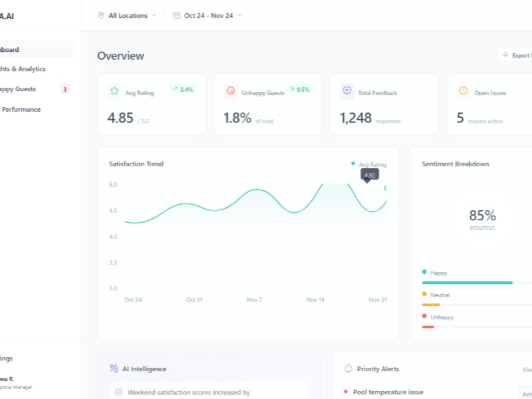The image size is (532, 399).
Task: Click the 4.92 tooltip on trend chart
Action: tap(370, 175)
